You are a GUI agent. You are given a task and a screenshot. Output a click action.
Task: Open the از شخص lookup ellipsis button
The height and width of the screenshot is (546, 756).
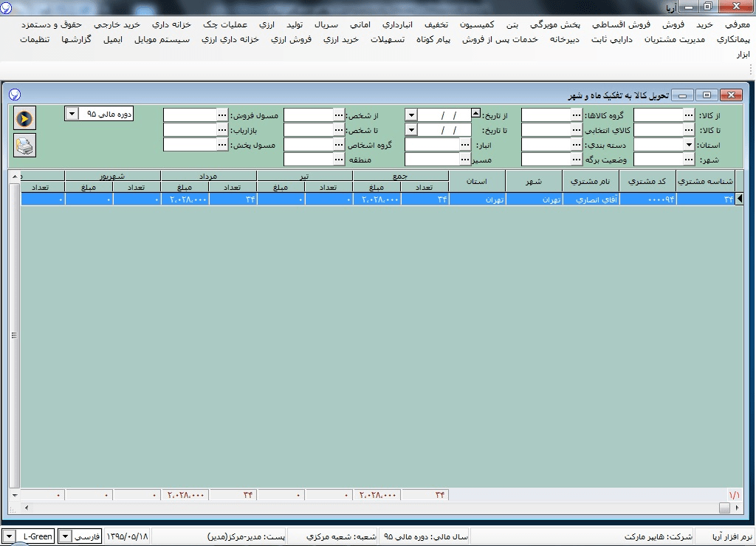click(339, 115)
